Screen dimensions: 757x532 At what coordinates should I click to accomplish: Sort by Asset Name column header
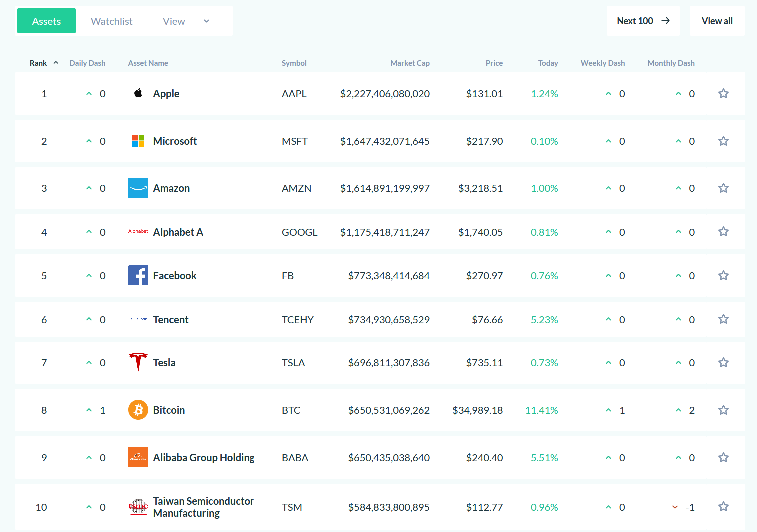point(148,63)
